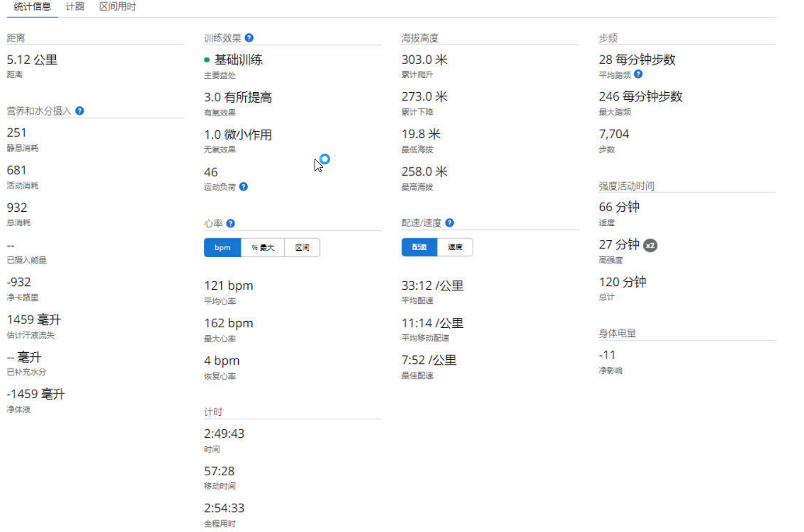Click the 7,704 step count value
This screenshot has height=532, width=804.
tap(613, 134)
